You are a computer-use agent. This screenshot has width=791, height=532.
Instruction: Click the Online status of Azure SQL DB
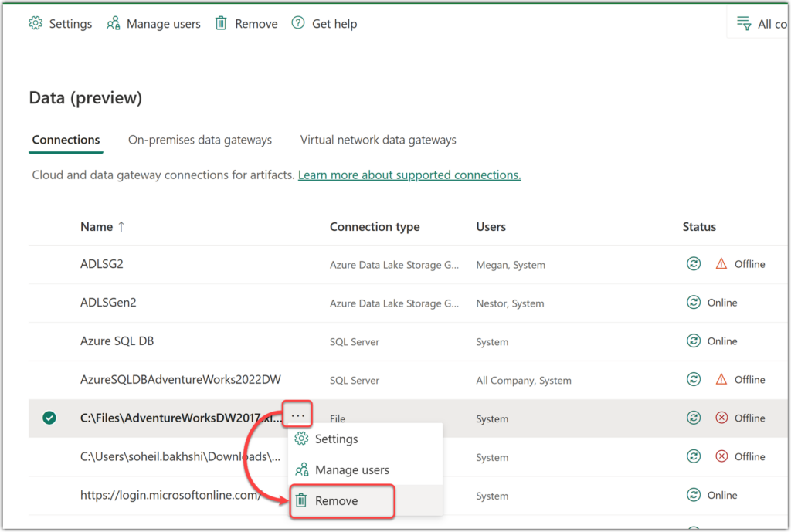[722, 341]
